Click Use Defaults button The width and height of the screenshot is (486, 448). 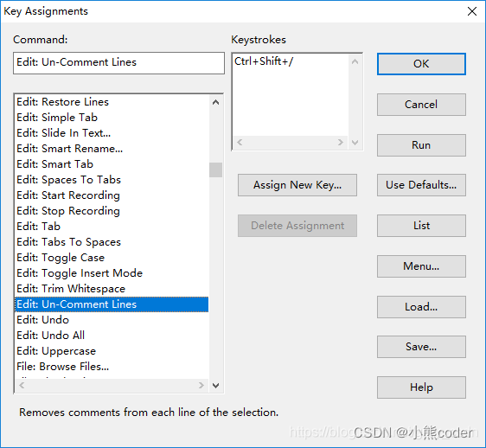421,185
